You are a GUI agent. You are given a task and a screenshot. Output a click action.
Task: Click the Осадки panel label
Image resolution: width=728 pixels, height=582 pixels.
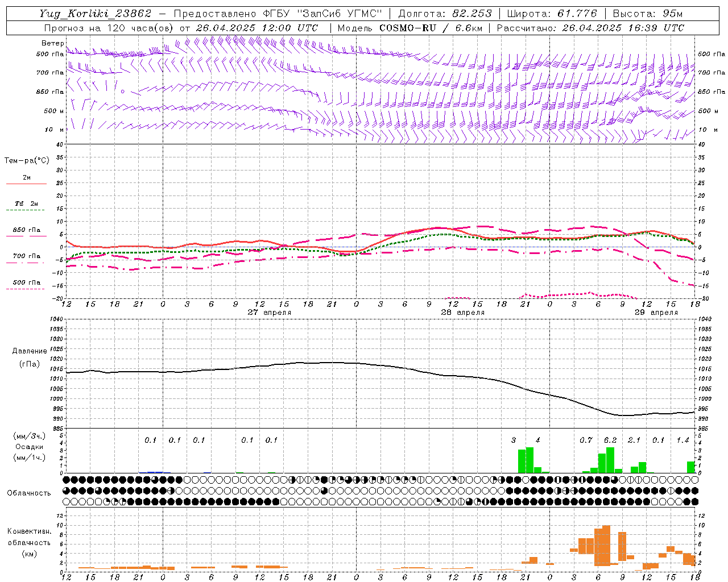[30, 447]
